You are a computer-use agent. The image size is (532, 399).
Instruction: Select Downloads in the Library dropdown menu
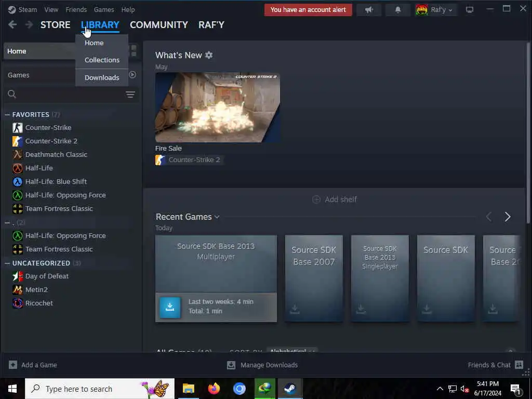click(102, 78)
